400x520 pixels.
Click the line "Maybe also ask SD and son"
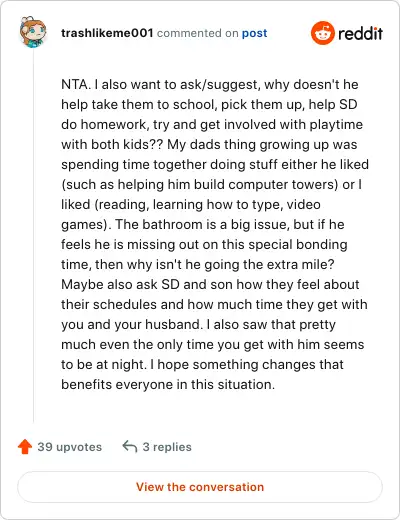(210, 284)
